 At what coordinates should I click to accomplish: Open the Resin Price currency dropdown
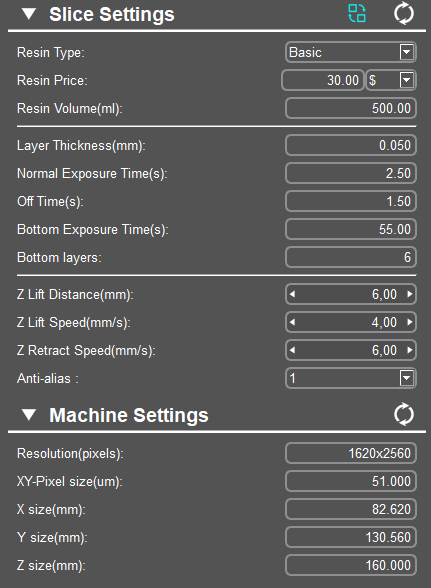(391, 80)
